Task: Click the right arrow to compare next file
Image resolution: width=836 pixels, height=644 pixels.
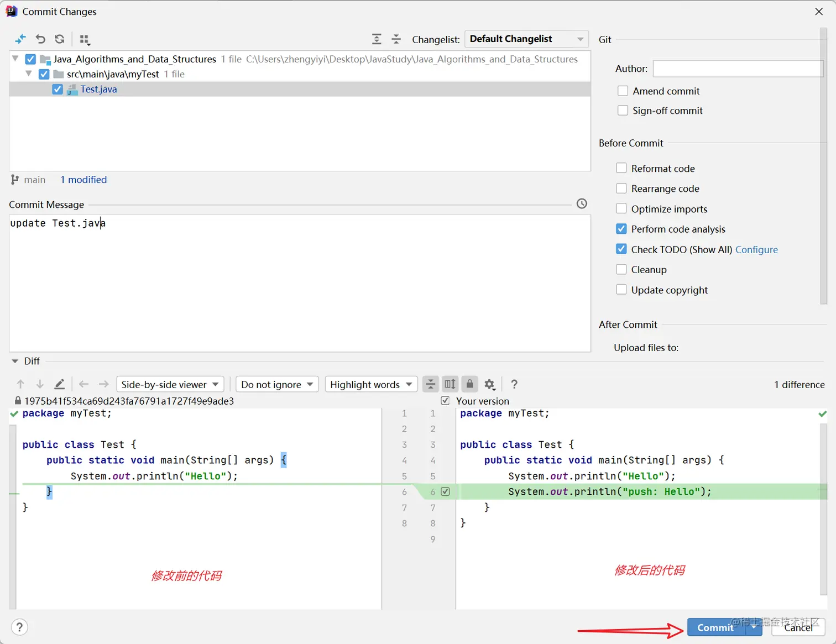Action: 103,384
